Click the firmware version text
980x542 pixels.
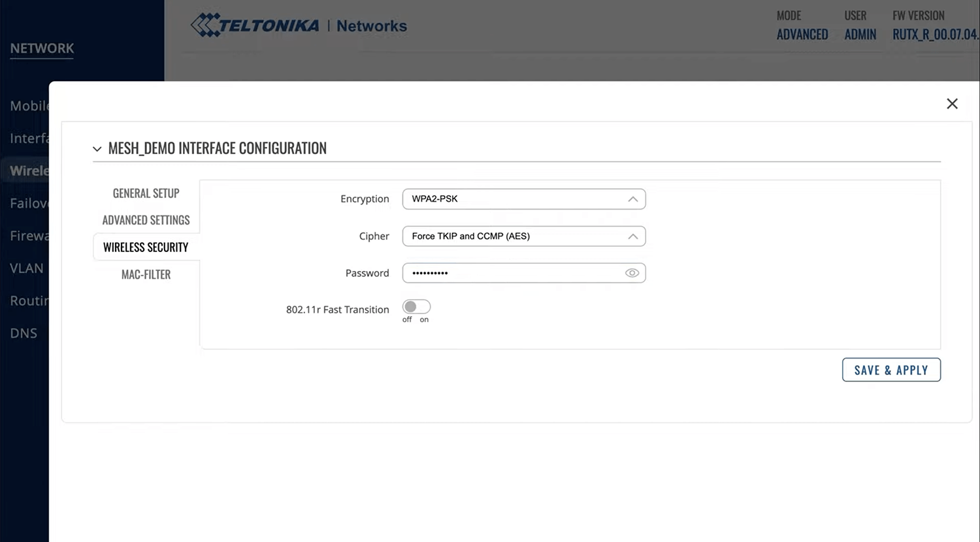934,35
